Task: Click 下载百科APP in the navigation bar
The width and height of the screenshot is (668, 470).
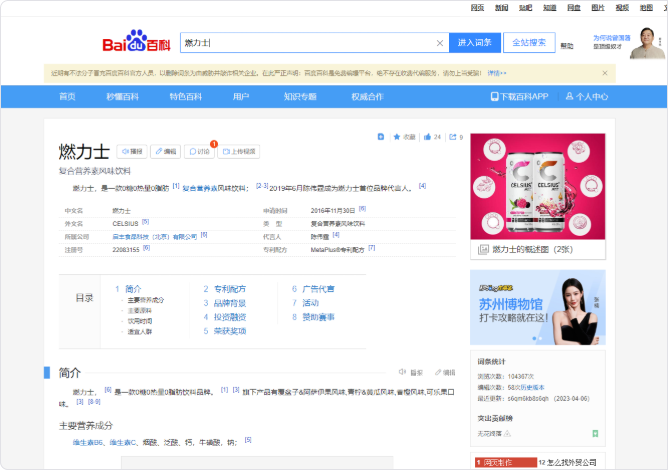Action: [x=520, y=97]
